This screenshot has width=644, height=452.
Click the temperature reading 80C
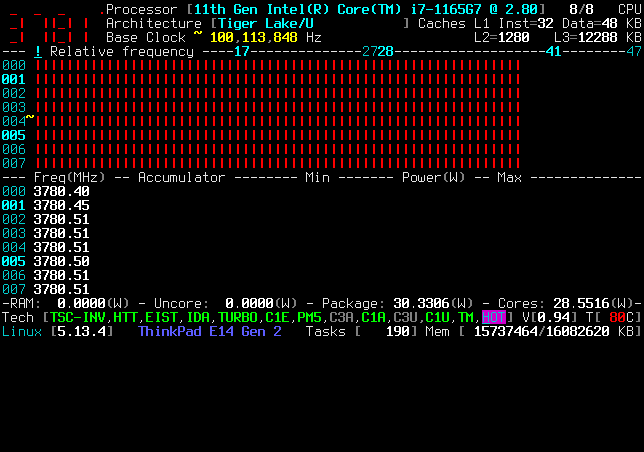[x=621, y=318]
